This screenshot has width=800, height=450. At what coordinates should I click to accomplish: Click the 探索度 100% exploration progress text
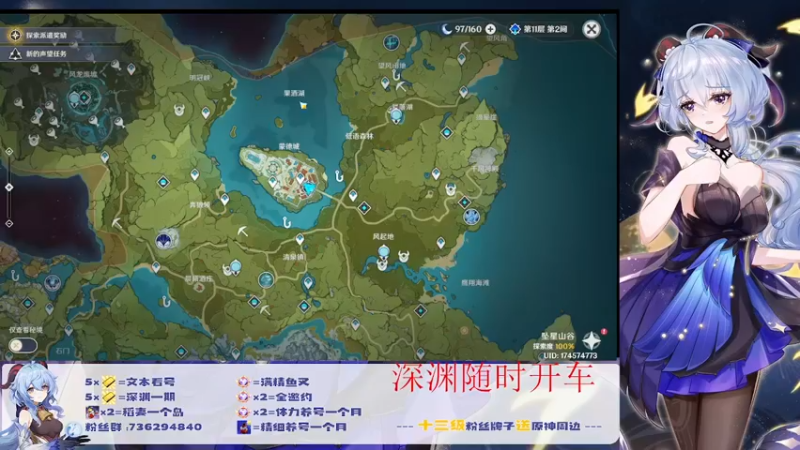(554, 346)
